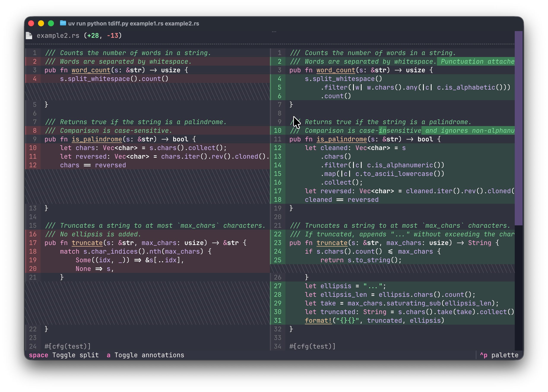Click is_palindrome function name in right pane
The image size is (548, 392).
point(342,139)
